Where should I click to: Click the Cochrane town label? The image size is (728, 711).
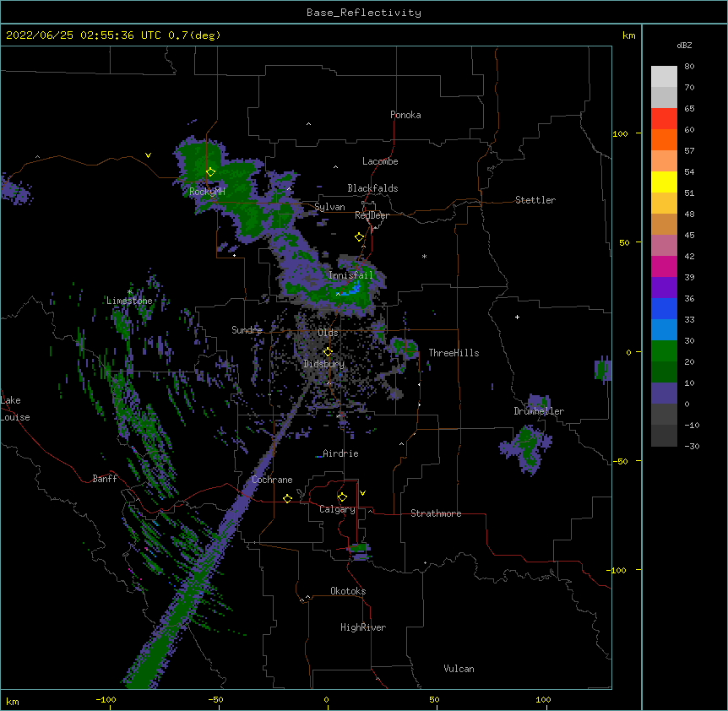click(272, 480)
